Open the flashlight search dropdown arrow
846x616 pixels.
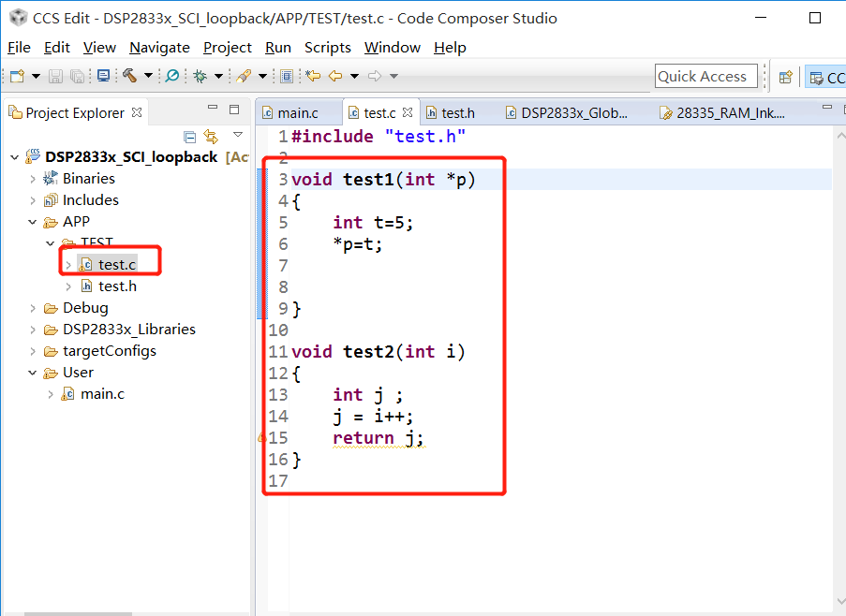coord(262,76)
